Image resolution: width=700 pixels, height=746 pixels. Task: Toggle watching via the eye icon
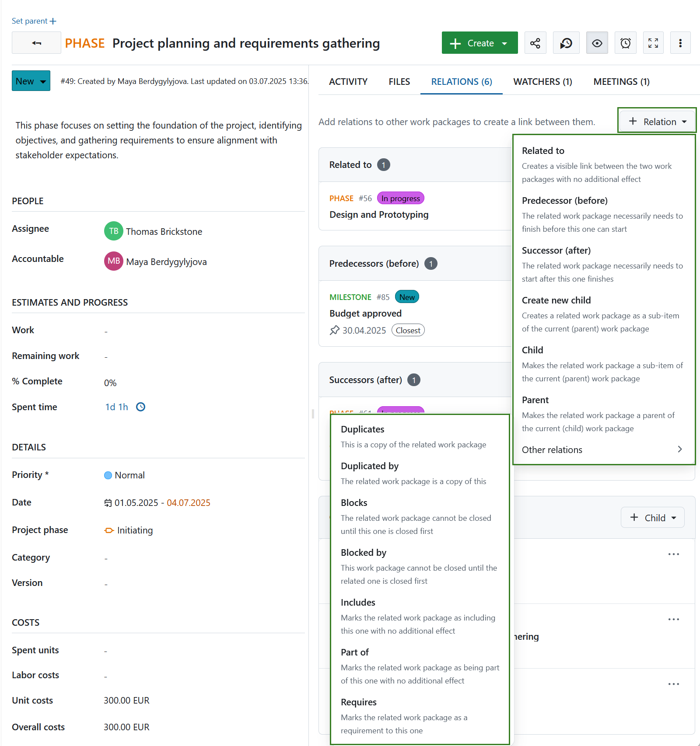(x=597, y=43)
